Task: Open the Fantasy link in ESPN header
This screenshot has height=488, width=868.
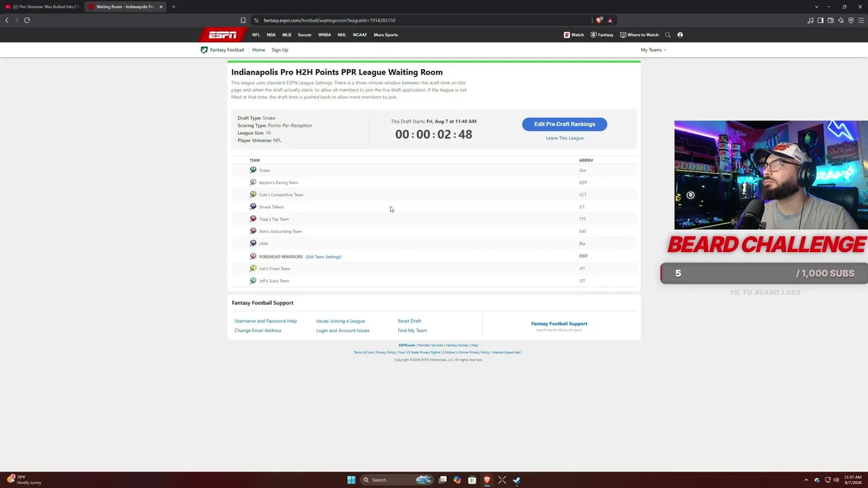Action: tap(602, 35)
